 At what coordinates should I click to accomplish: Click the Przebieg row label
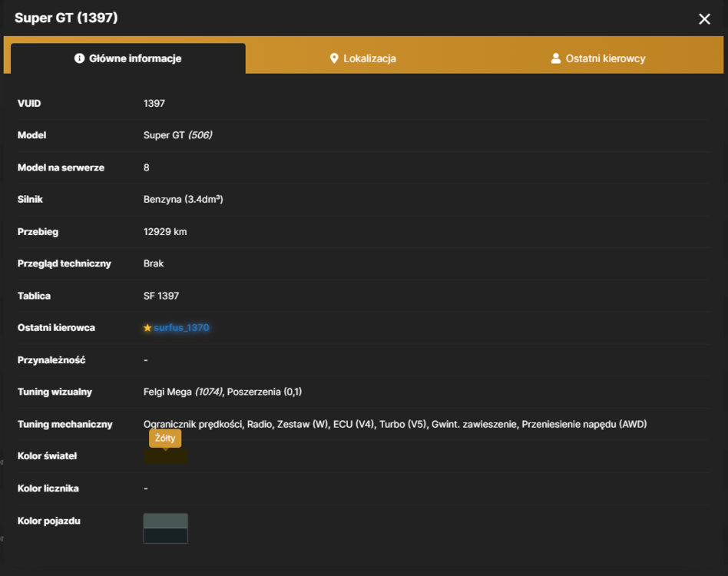pos(38,232)
